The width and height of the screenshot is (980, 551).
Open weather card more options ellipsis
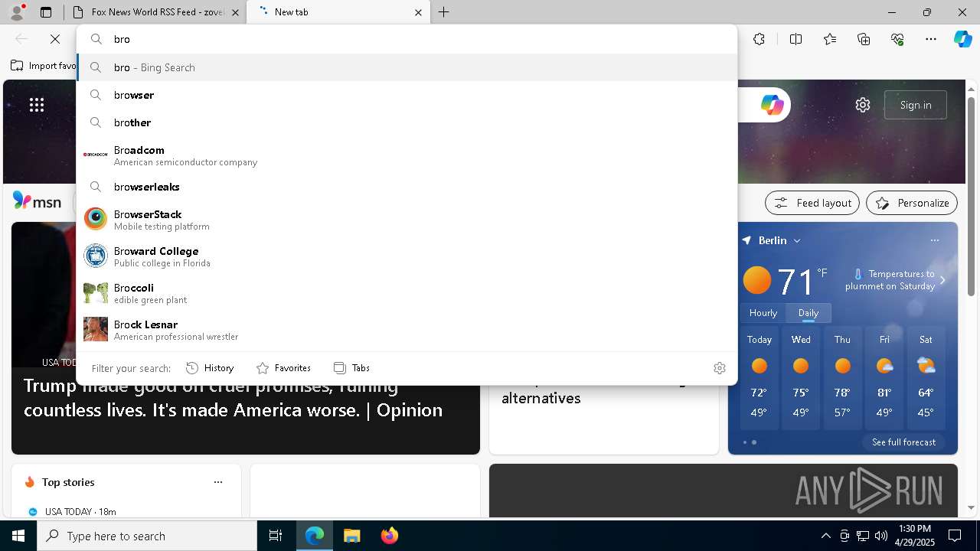934,240
